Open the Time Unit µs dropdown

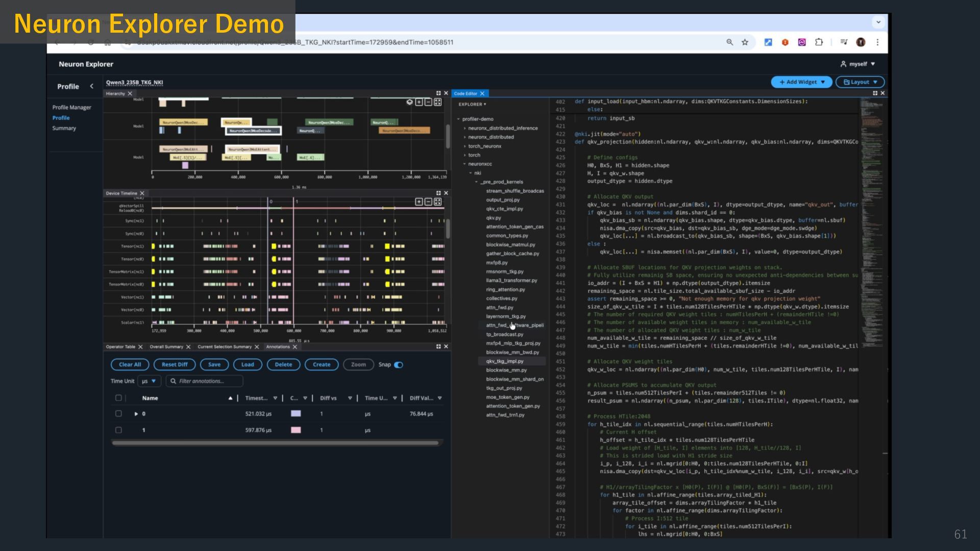[x=149, y=381]
